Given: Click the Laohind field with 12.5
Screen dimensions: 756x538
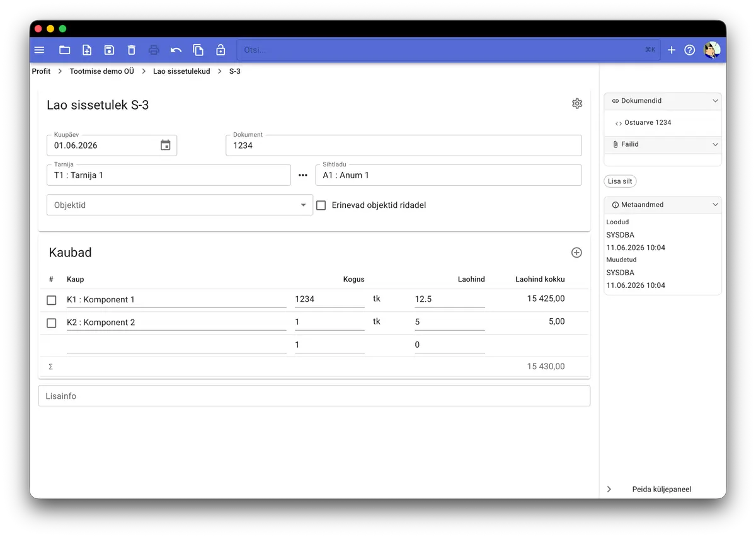Looking at the screenshot, I should pos(450,300).
